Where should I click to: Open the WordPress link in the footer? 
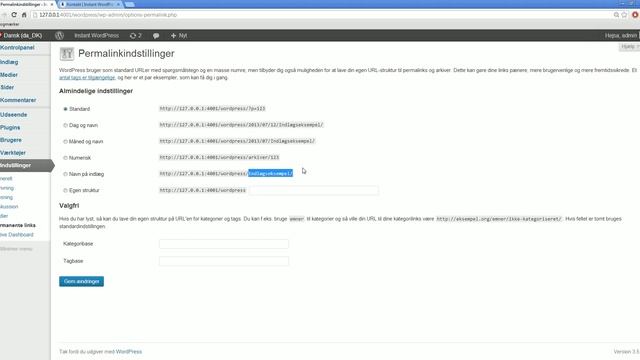129,351
